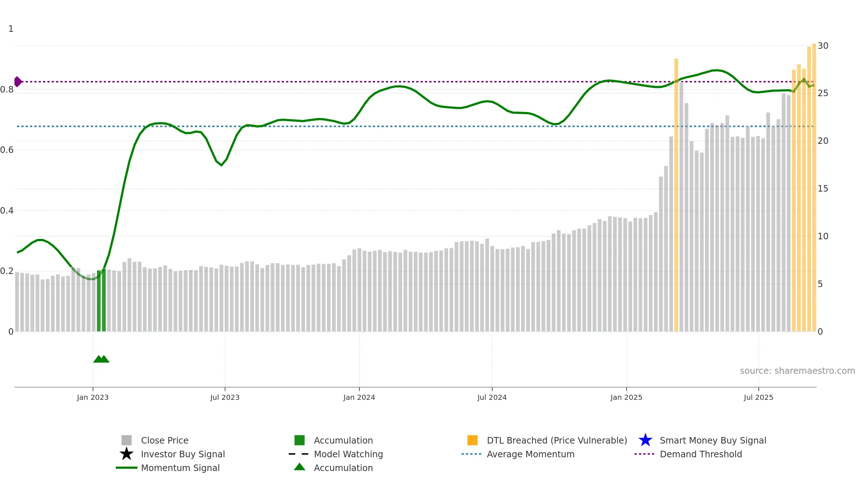Toggle the Momentum Signal legend label
868x488 pixels.
(180, 468)
